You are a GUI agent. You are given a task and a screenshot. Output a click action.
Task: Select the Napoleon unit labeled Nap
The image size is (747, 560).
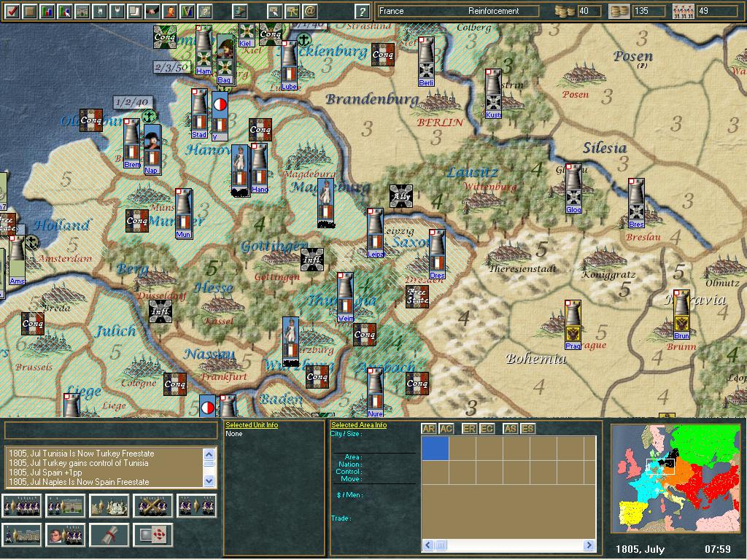pyautogui.click(x=152, y=150)
